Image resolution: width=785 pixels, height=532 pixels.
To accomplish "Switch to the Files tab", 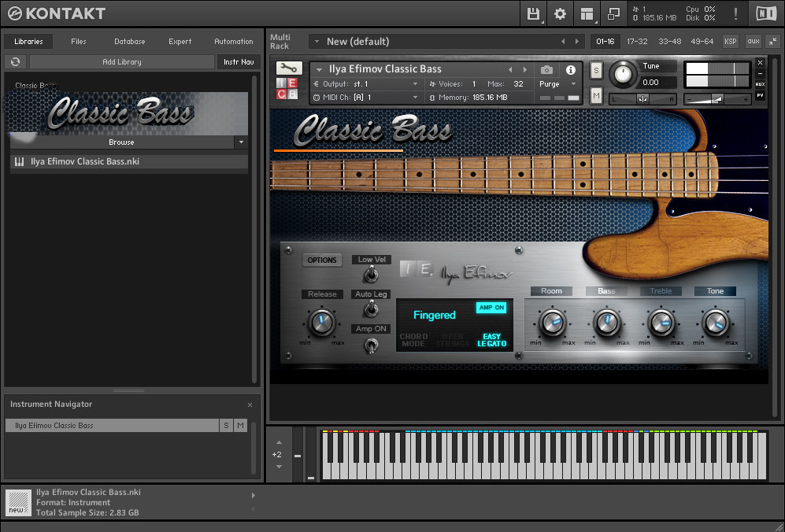I will pyautogui.click(x=79, y=42).
